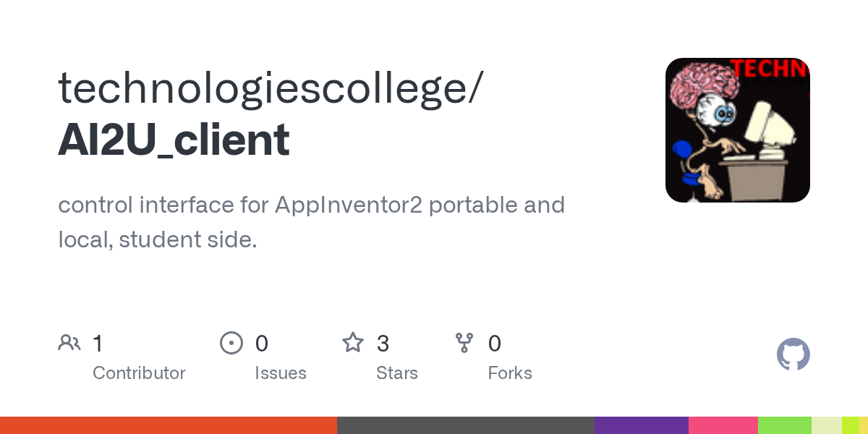Select the orange-red language bar segment

tap(168, 425)
